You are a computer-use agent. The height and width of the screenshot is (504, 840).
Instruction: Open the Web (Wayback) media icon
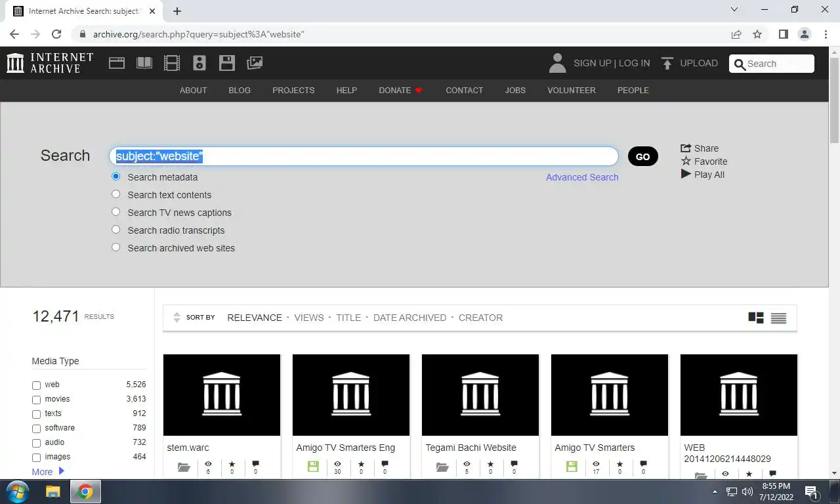(x=117, y=63)
